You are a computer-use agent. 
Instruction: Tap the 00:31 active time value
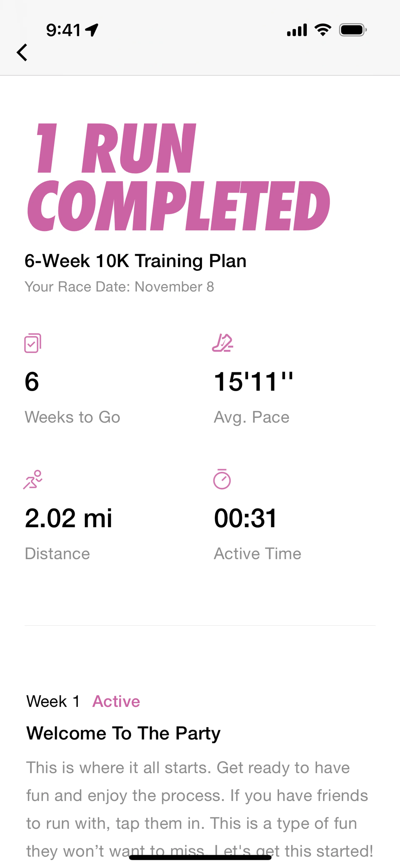(245, 518)
